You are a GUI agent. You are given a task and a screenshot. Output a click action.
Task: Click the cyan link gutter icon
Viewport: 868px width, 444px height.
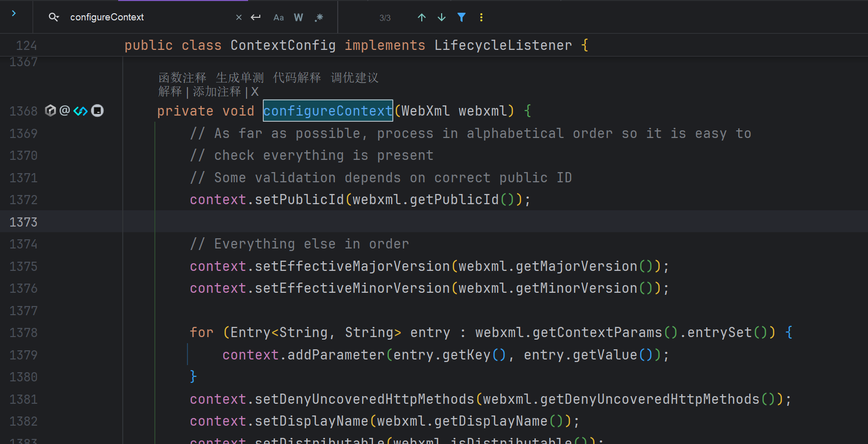point(80,110)
